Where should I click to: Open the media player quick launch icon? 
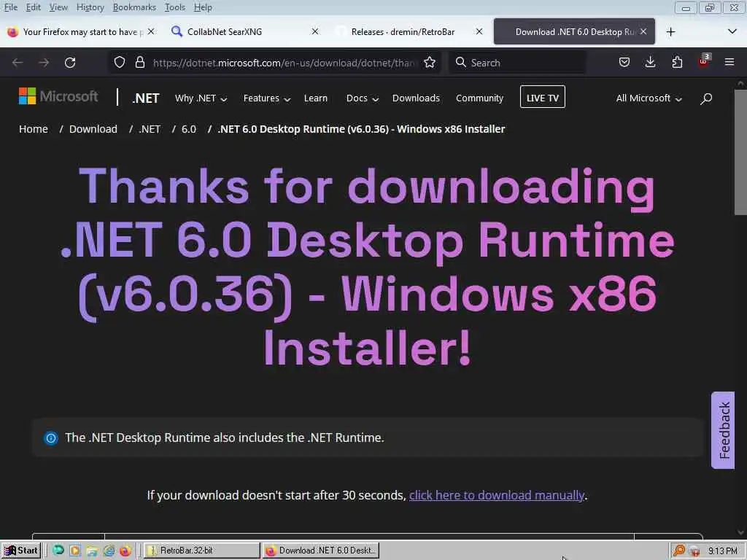(x=75, y=551)
